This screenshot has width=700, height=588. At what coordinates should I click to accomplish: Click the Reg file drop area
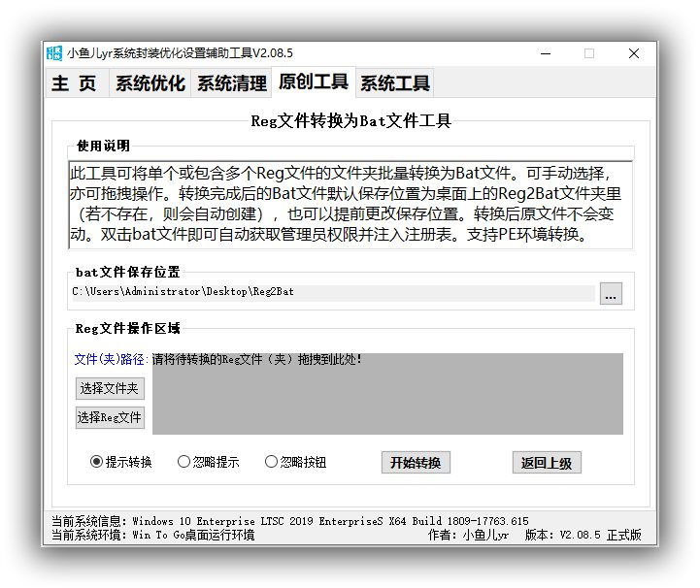(387, 394)
